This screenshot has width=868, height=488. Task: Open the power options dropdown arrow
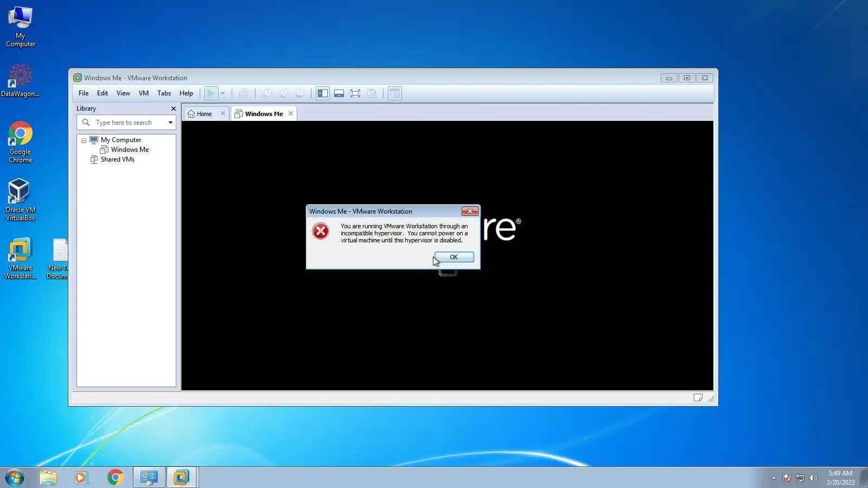click(222, 93)
